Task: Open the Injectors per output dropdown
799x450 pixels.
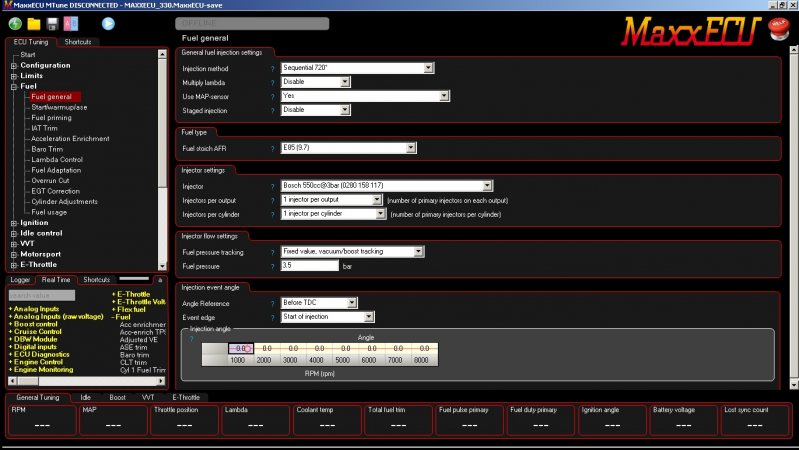Action: 331,200
